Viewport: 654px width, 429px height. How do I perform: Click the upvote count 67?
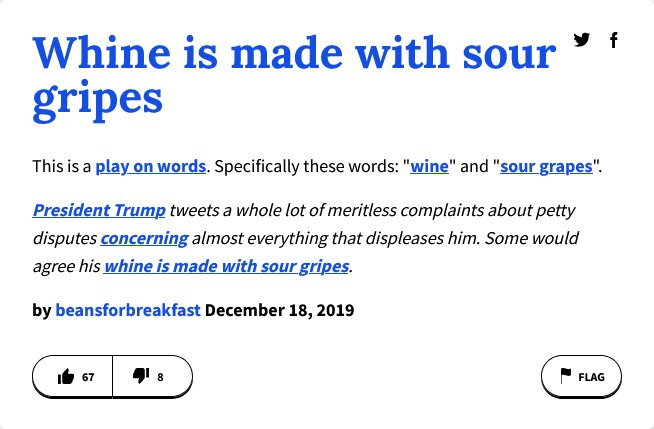88,377
